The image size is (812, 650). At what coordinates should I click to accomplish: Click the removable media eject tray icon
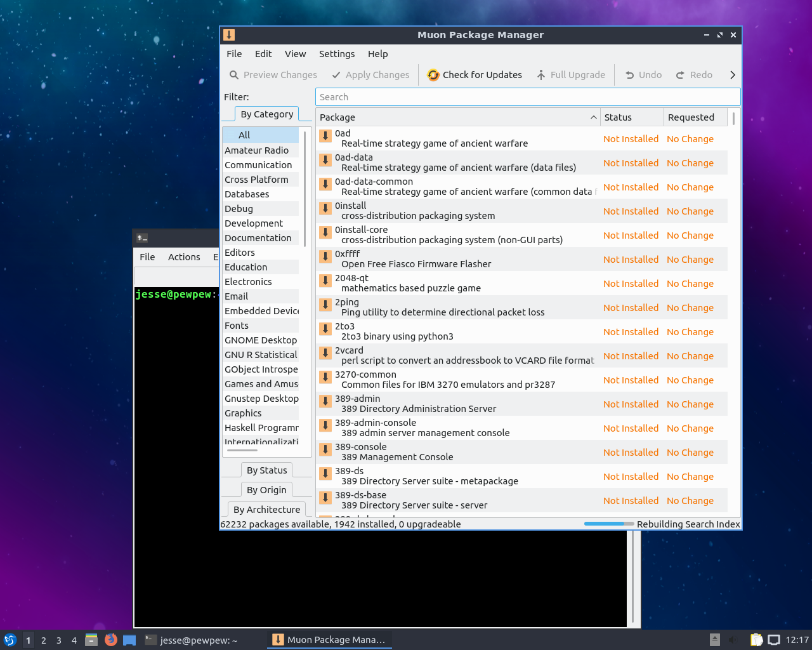point(715,640)
